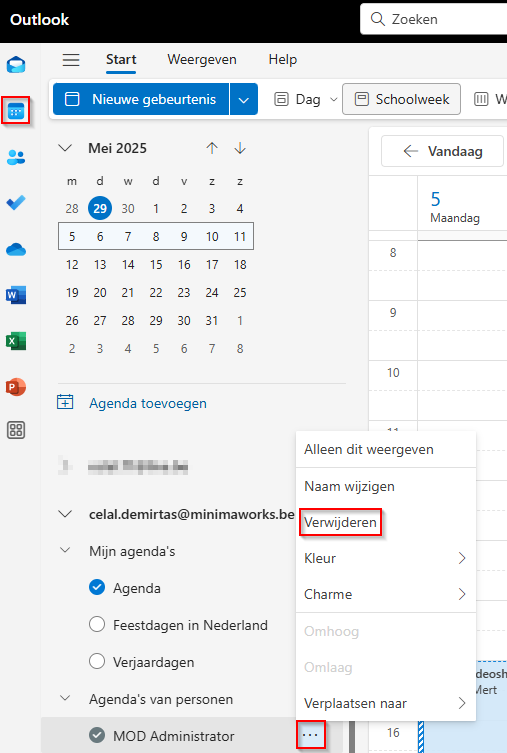Open Nieuwe gebeurtenis dropdown arrow

coord(244,99)
